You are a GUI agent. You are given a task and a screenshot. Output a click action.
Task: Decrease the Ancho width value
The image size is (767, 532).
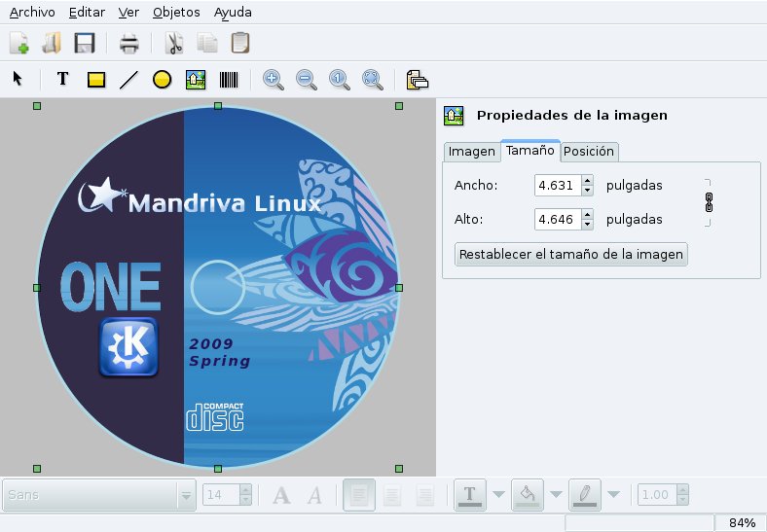588,191
